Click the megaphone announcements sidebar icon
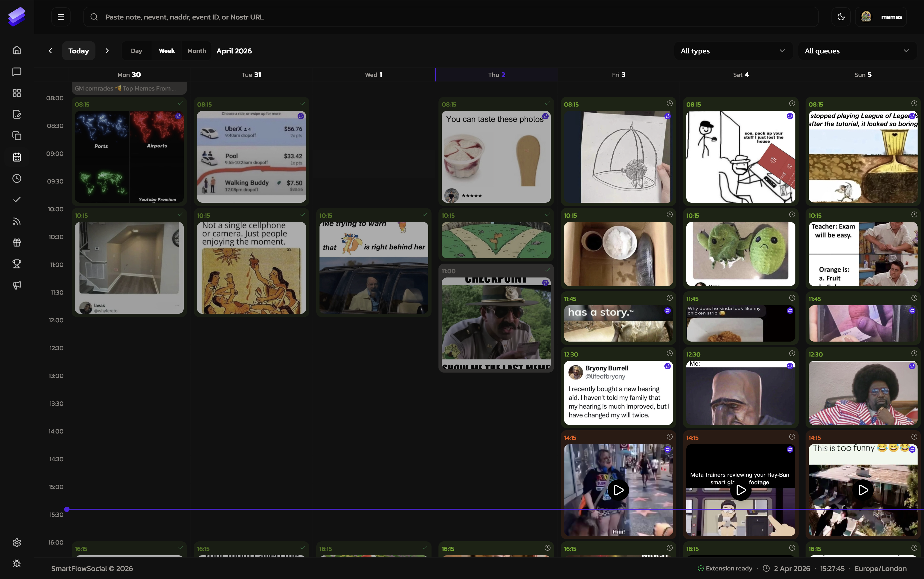Viewport: 924px width, 579px height. pos(17,285)
